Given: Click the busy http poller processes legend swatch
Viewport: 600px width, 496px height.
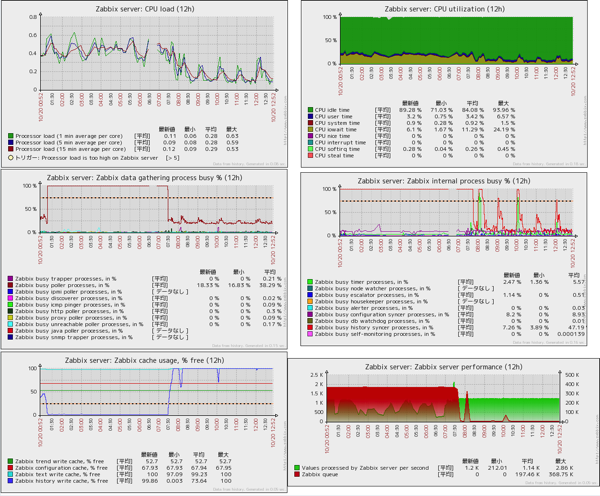Looking at the screenshot, I should (10, 311).
